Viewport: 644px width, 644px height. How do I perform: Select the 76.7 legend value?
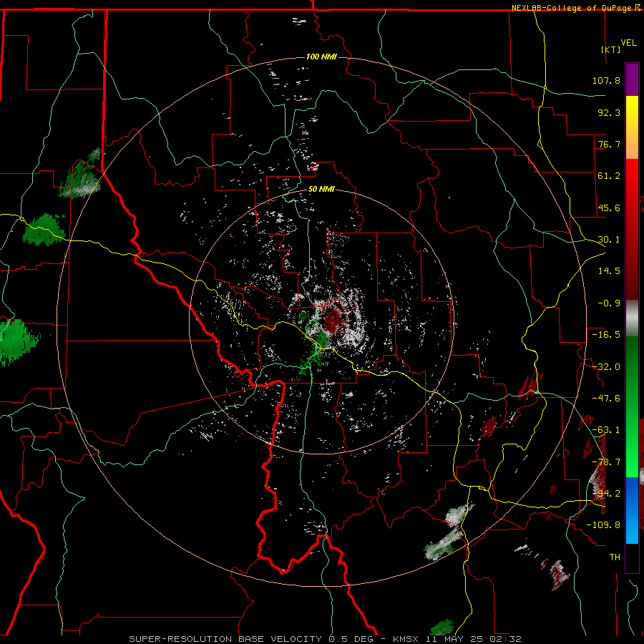pyautogui.click(x=609, y=144)
